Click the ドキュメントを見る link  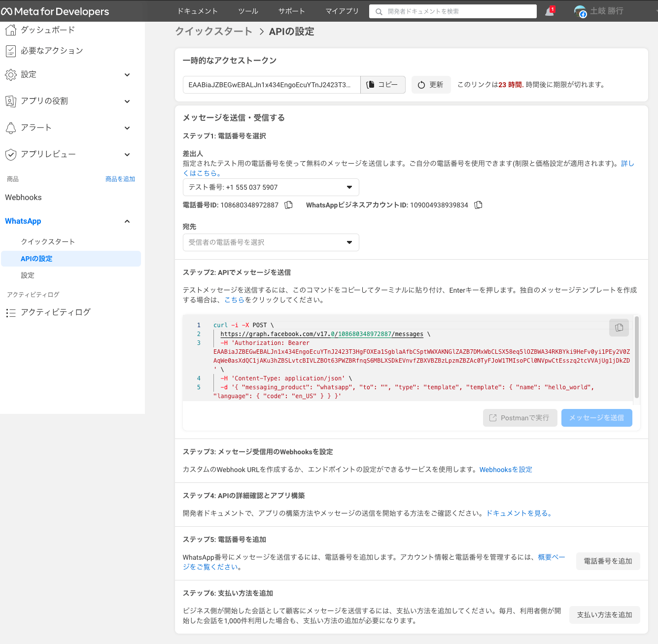(519, 513)
